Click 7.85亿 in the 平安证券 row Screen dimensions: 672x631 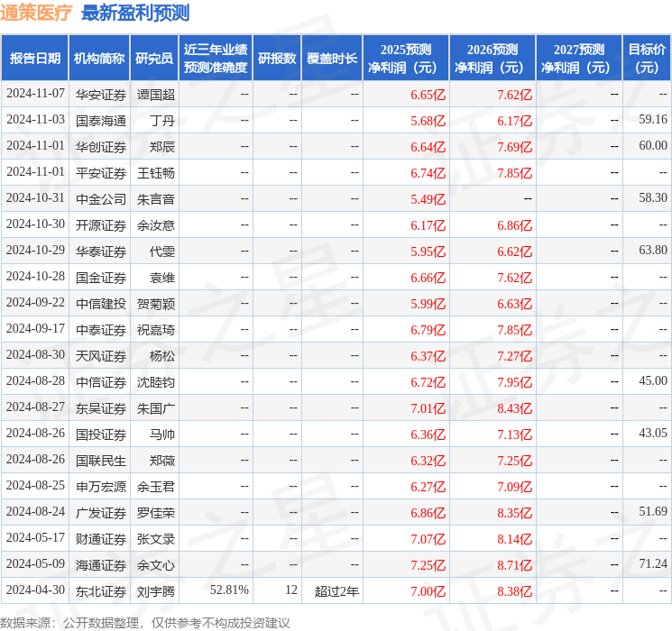point(515,173)
